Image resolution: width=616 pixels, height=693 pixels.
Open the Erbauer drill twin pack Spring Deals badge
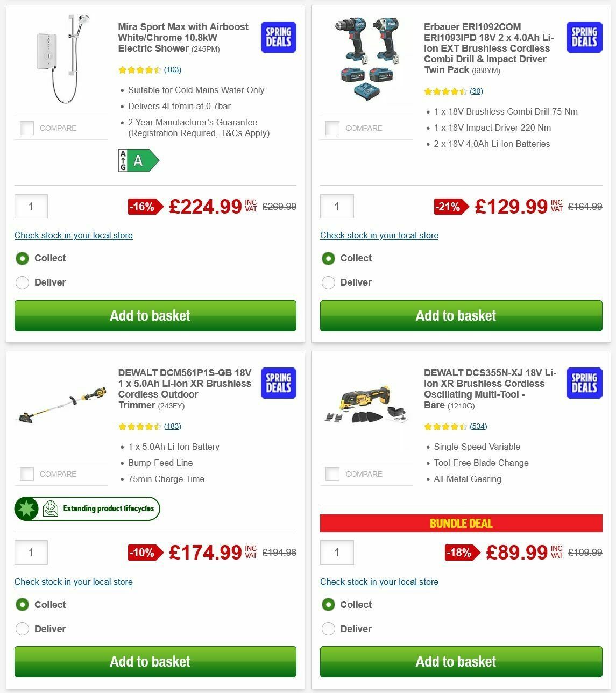tap(584, 37)
